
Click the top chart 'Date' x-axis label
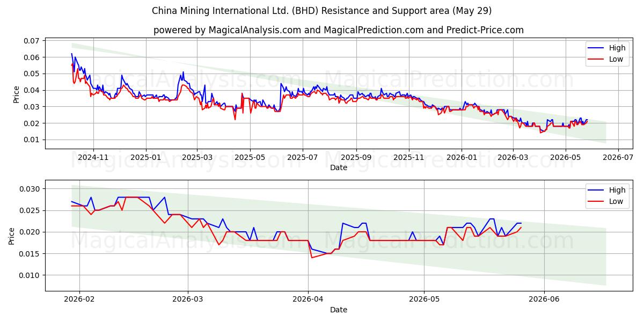[x=339, y=167]
